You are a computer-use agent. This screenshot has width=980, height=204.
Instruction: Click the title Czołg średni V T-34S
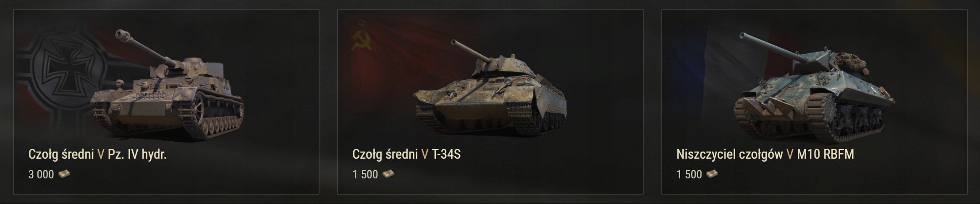(406, 154)
